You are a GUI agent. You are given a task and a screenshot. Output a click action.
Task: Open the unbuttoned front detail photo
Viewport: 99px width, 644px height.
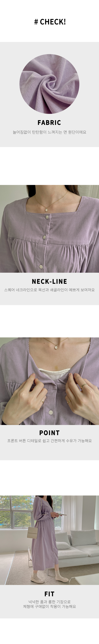[x=49, y=381]
